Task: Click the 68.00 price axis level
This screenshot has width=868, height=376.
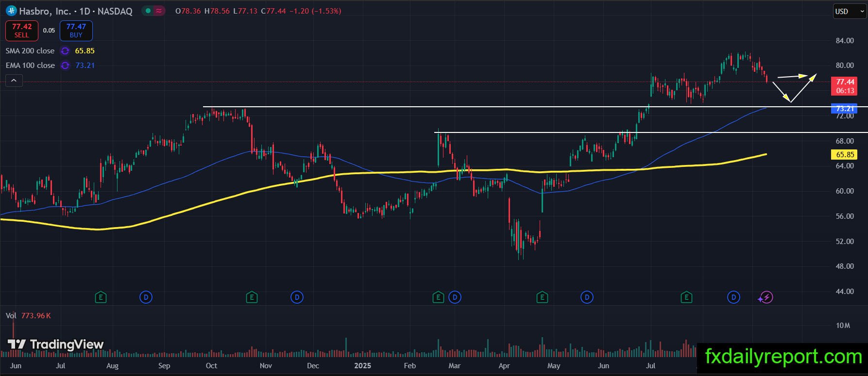Action: (x=845, y=141)
